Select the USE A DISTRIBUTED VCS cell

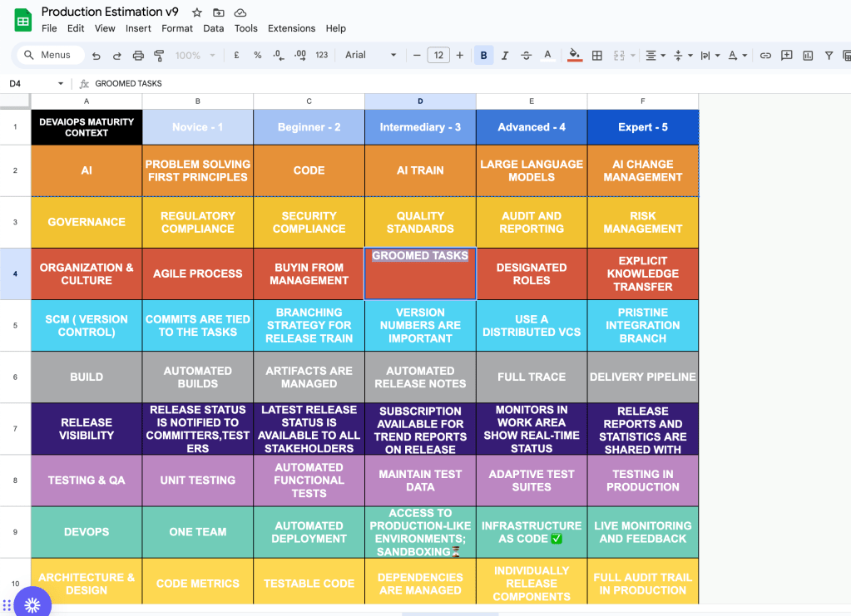pyautogui.click(x=532, y=325)
